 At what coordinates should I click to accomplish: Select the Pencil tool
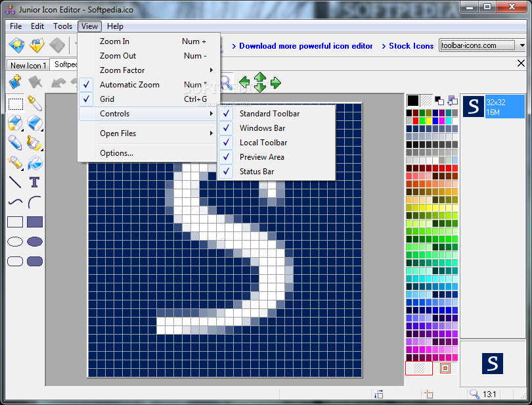tap(15, 143)
